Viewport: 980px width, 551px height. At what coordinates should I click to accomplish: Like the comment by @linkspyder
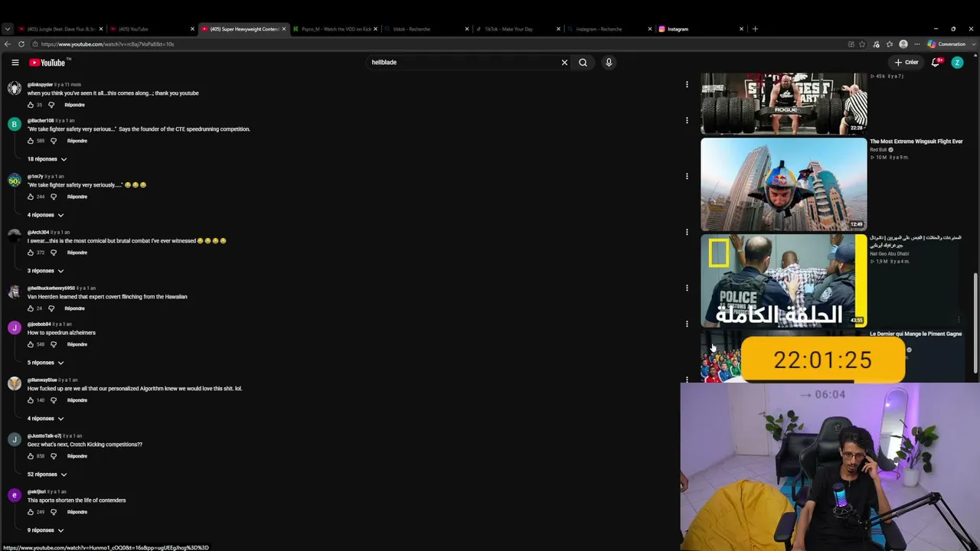tap(31, 105)
